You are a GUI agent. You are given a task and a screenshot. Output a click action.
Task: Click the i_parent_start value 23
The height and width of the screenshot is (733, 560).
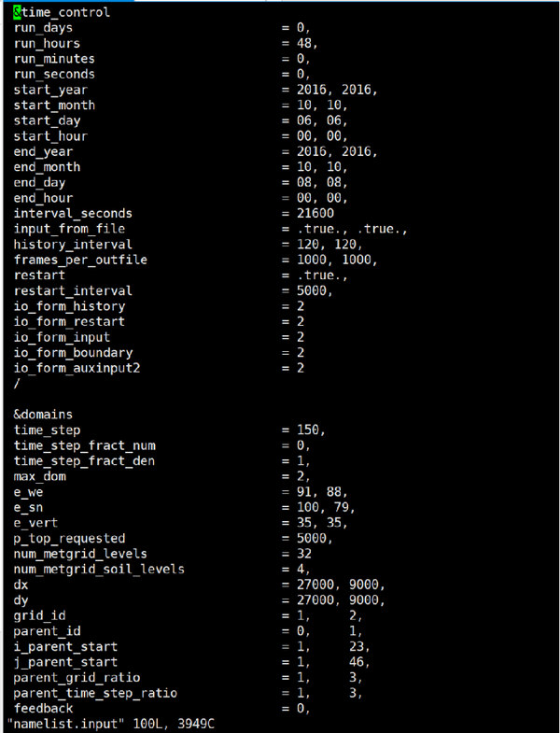tap(357, 646)
